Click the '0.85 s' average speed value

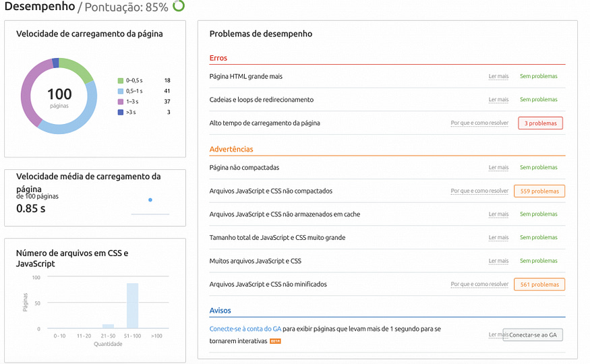pyautogui.click(x=31, y=208)
